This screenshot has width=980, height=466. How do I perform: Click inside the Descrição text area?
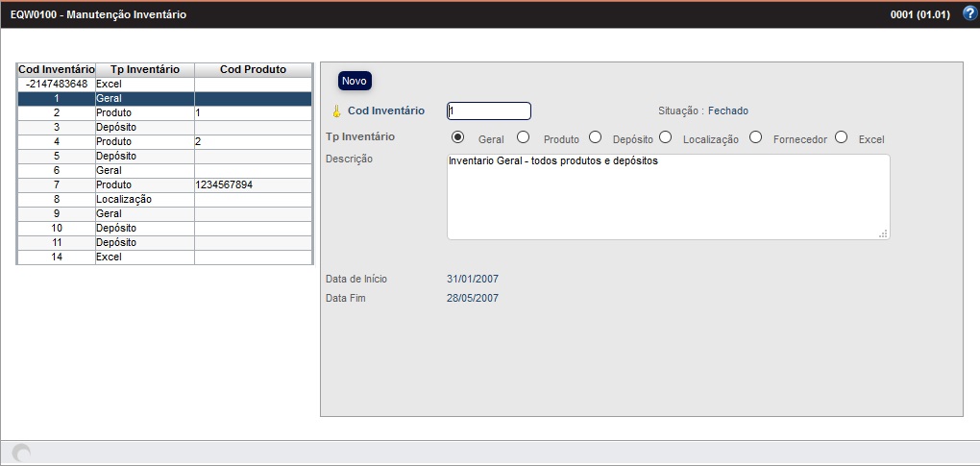[x=668, y=197]
